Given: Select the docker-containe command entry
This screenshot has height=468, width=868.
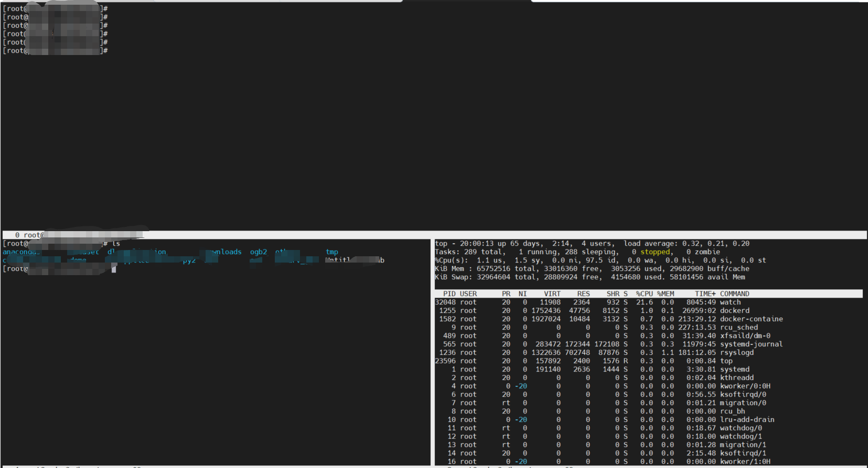Looking at the screenshot, I should tap(752, 319).
